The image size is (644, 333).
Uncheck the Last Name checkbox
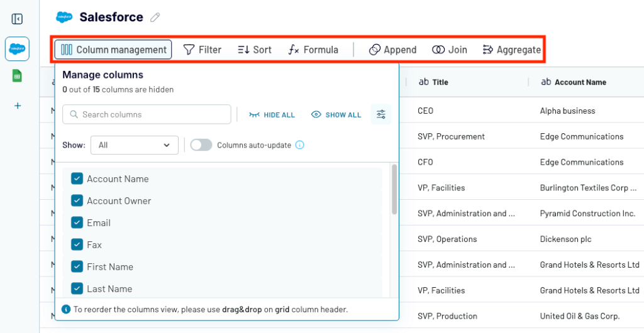[x=77, y=289]
